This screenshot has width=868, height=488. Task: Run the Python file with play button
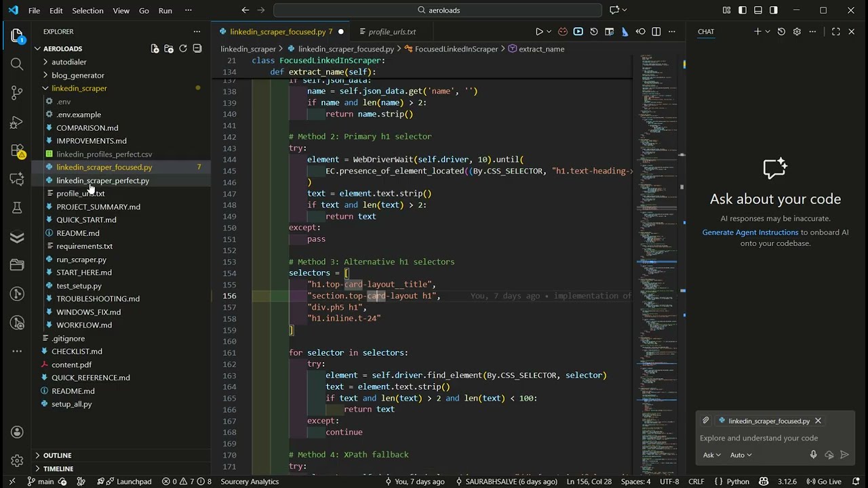pos(539,32)
